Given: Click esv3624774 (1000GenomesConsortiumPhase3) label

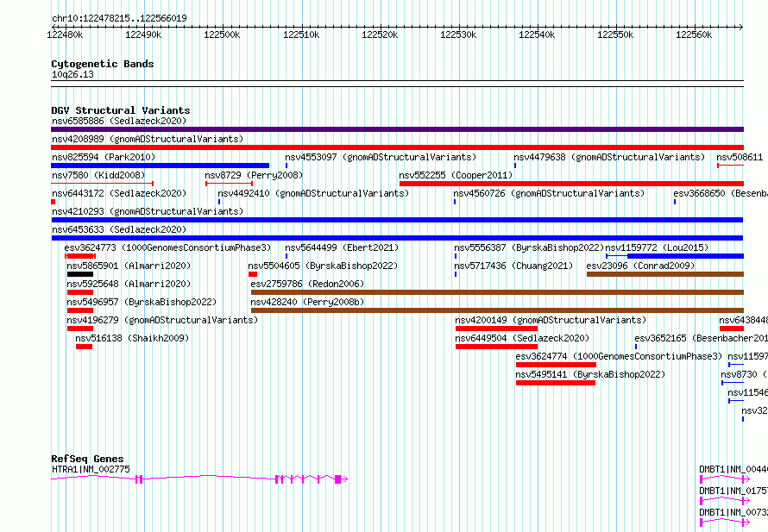Looking at the screenshot, I should coord(619,356).
